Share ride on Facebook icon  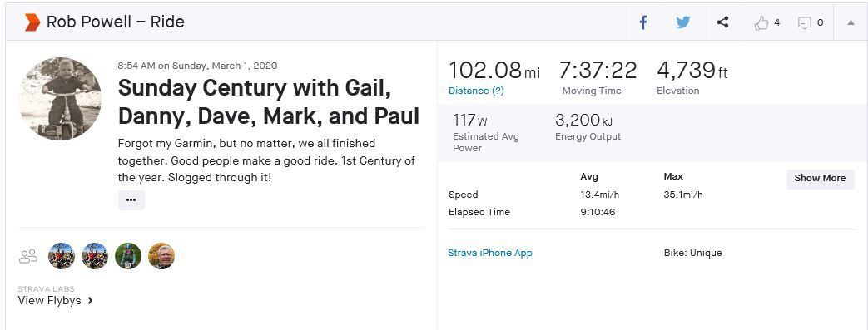[642, 22]
